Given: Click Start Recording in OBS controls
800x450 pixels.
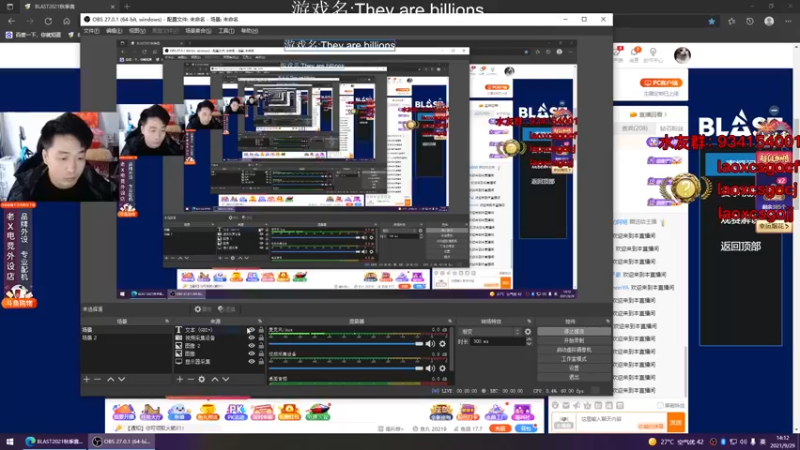Looking at the screenshot, I should click(574, 341).
